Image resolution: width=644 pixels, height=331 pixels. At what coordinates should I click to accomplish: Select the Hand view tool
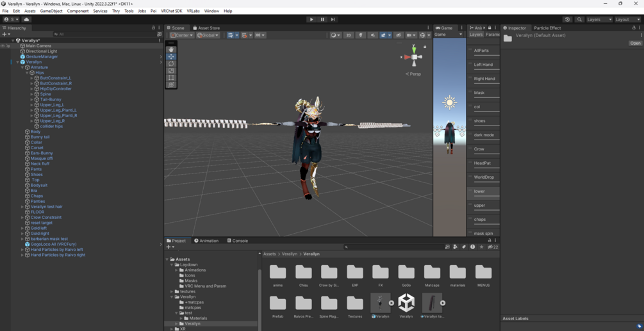(x=171, y=50)
